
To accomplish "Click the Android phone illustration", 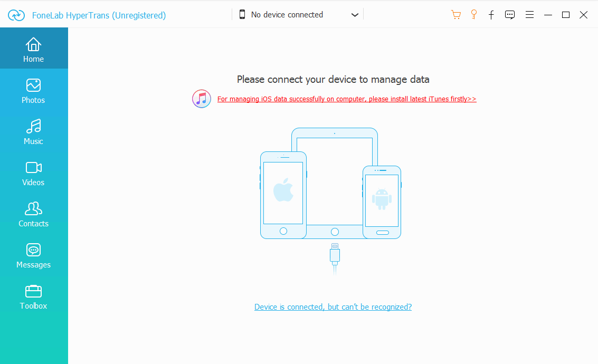I will tap(382, 202).
